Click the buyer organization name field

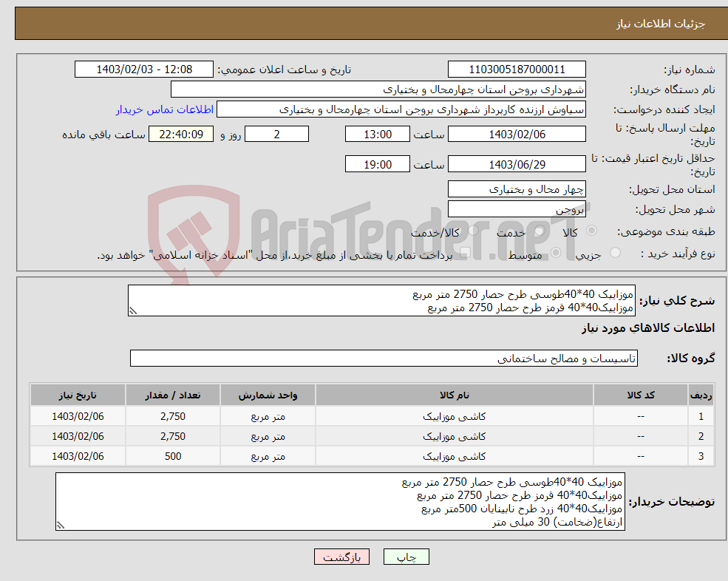(x=378, y=89)
